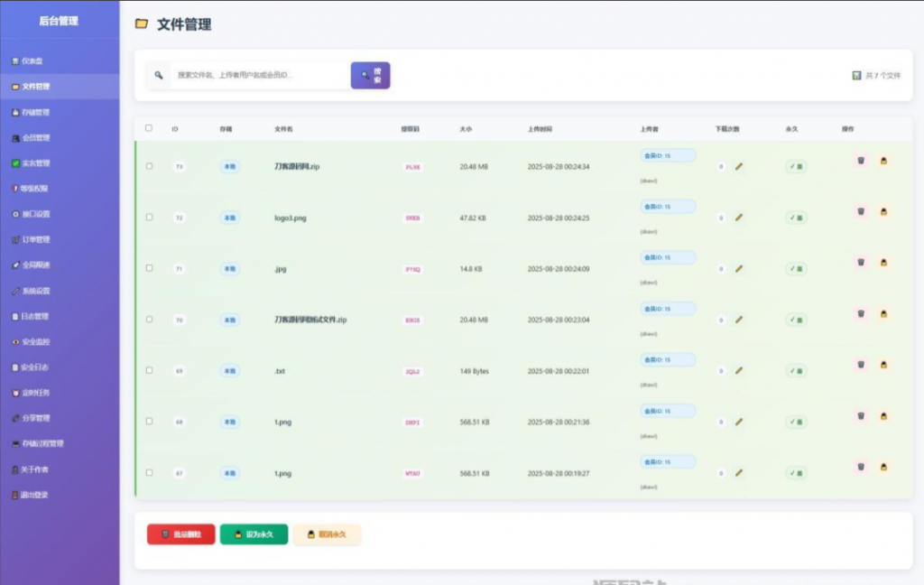Toggle the 永久 badge for logo3.png
The image size is (924, 585).
point(795,218)
